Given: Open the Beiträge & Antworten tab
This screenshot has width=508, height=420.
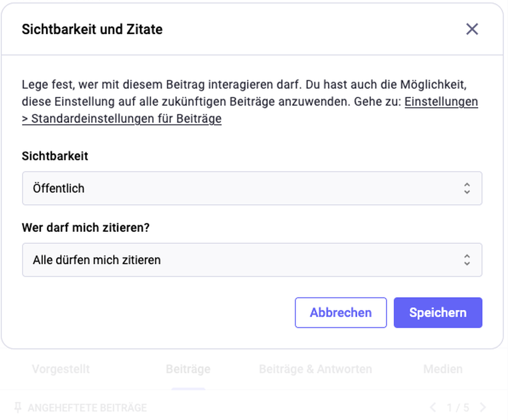Looking at the screenshot, I should (x=315, y=369).
